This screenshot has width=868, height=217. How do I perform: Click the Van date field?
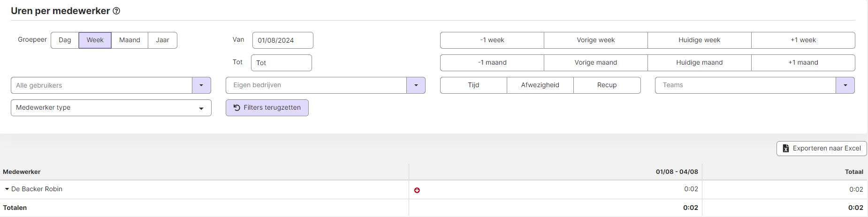point(283,40)
